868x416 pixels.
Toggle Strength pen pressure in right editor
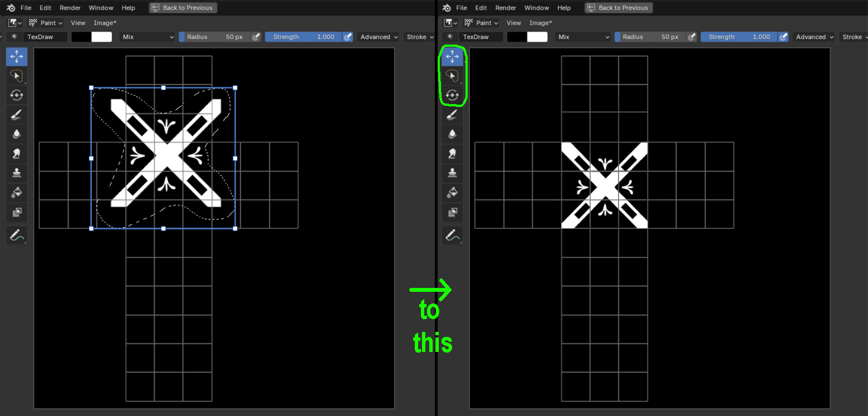point(783,37)
